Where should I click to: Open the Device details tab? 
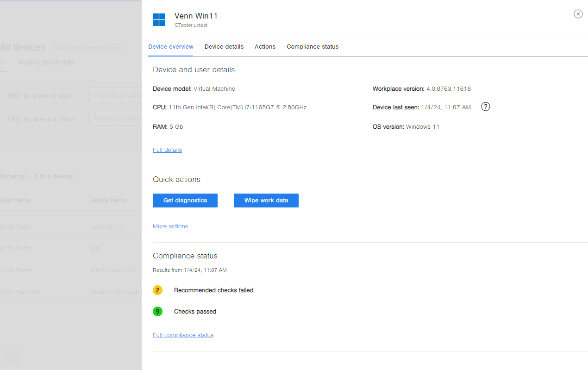coord(224,47)
